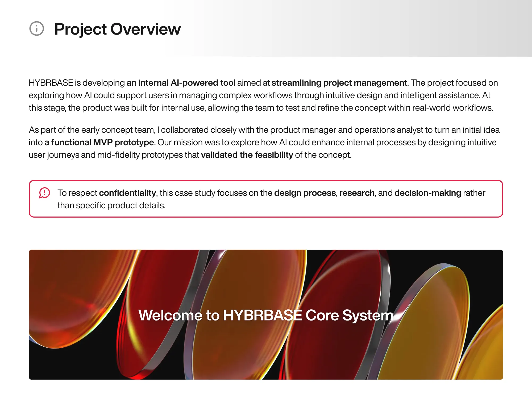This screenshot has height=399, width=532.
Task: Click 'than specific product details.' in the callout
Action: pyautogui.click(x=111, y=206)
